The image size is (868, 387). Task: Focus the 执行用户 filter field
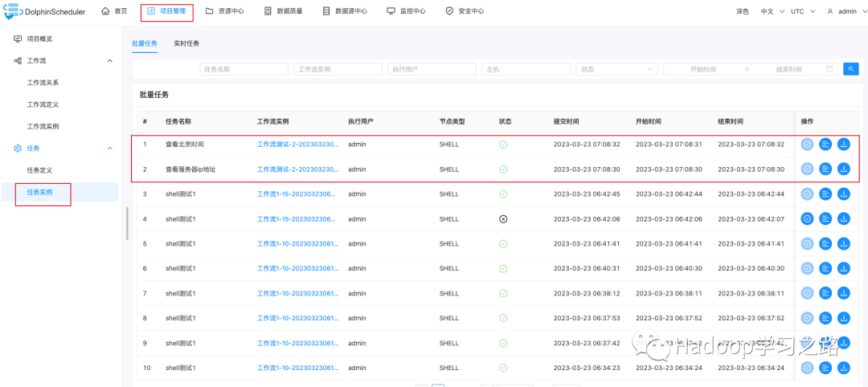(432, 69)
